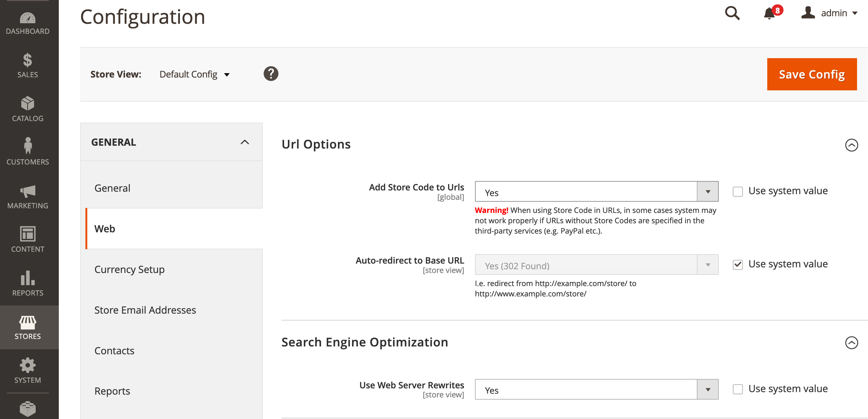The height and width of the screenshot is (419, 868).
Task: Collapse the Url Options section
Action: [851, 145]
